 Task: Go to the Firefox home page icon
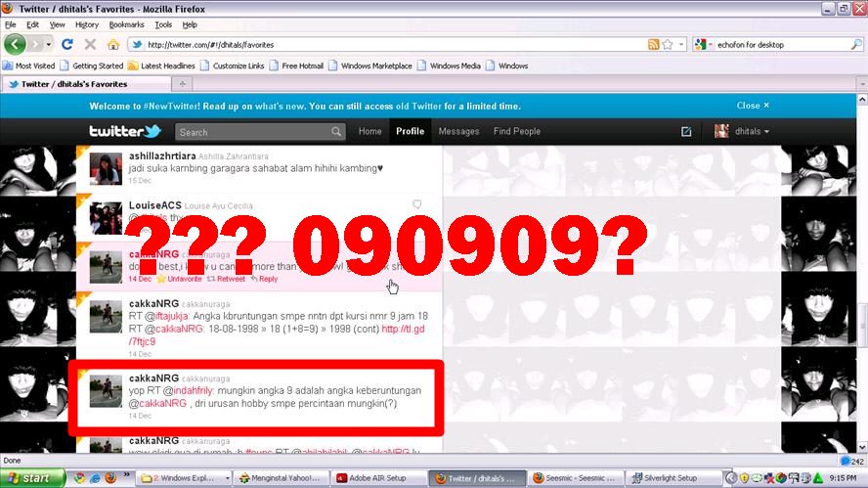click(113, 44)
